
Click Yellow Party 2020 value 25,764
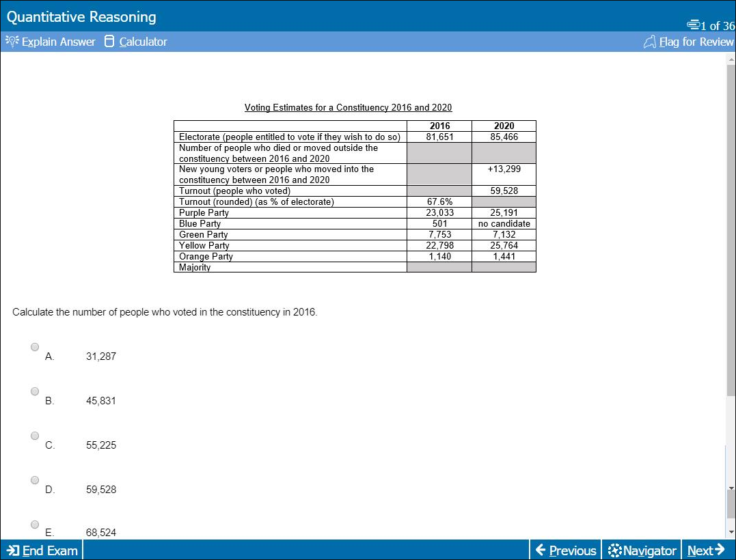[x=504, y=245]
